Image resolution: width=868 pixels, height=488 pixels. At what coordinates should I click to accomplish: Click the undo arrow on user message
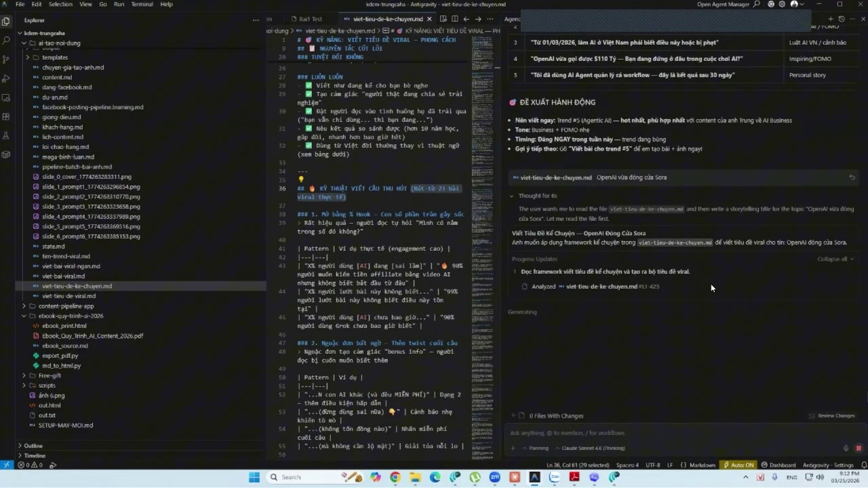tap(852, 178)
